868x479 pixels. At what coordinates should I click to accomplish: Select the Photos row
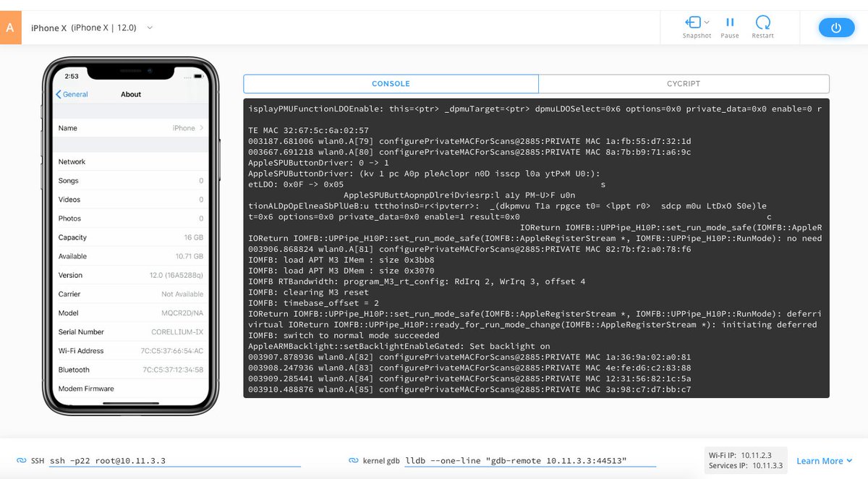pyautogui.click(x=131, y=219)
